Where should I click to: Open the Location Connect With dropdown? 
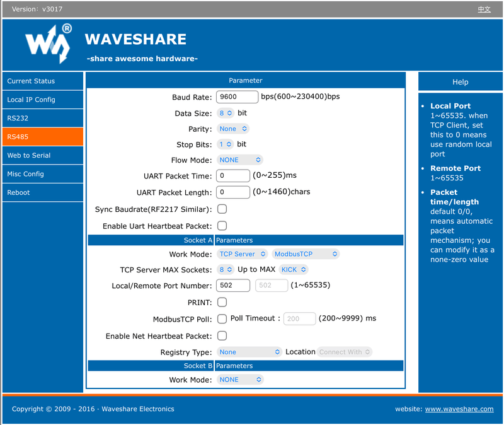tap(344, 352)
